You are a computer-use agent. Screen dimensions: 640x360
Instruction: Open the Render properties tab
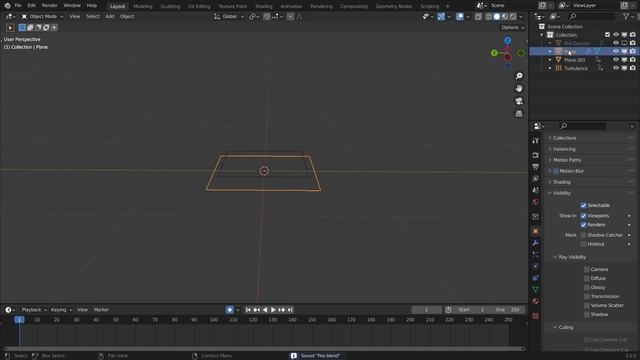(x=536, y=155)
